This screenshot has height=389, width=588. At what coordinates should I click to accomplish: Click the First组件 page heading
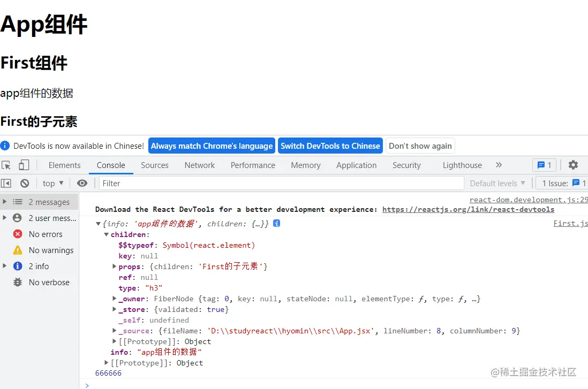coord(34,63)
